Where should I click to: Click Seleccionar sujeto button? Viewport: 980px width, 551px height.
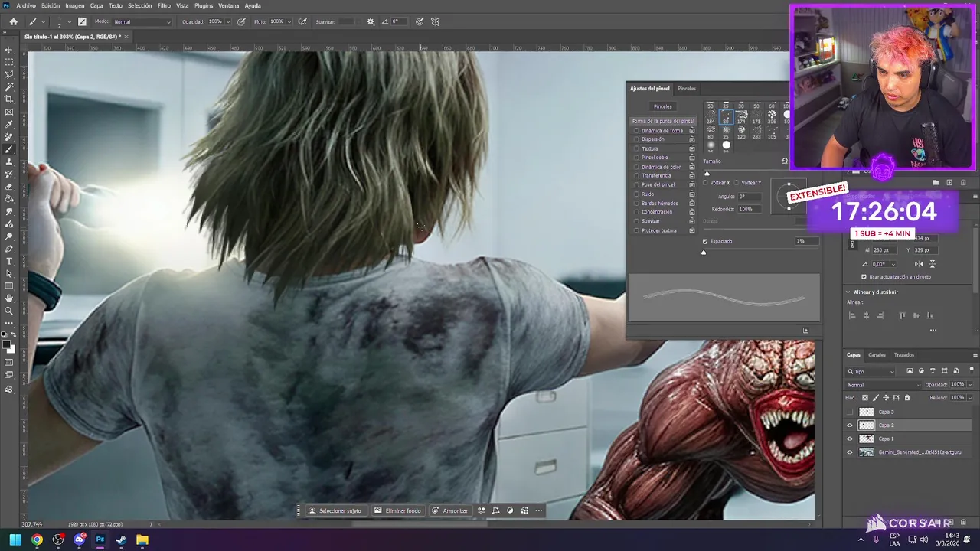click(335, 510)
